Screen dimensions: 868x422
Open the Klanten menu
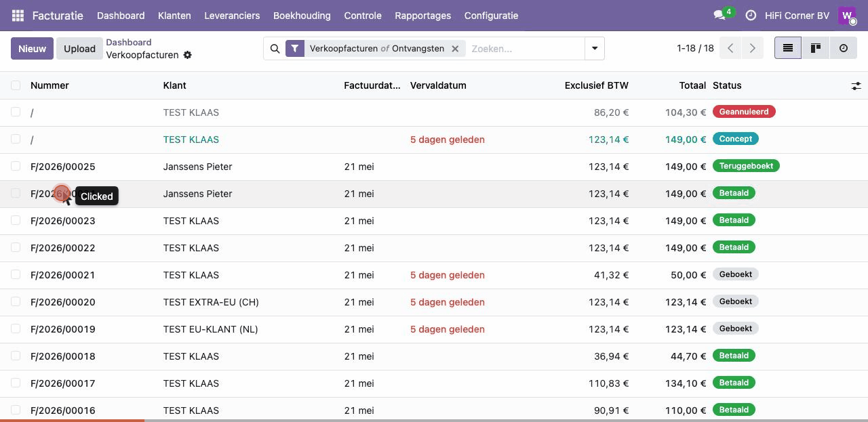(x=174, y=16)
